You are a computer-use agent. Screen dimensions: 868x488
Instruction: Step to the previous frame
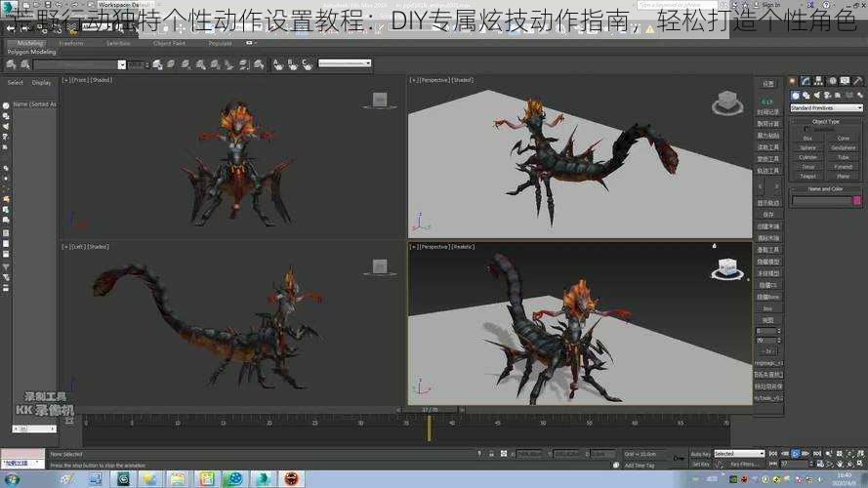point(784,454)
